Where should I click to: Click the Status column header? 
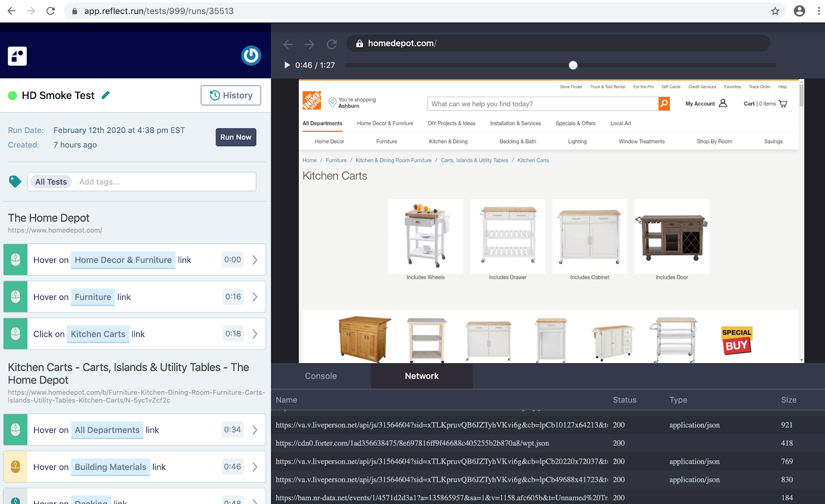coord(624,400)
